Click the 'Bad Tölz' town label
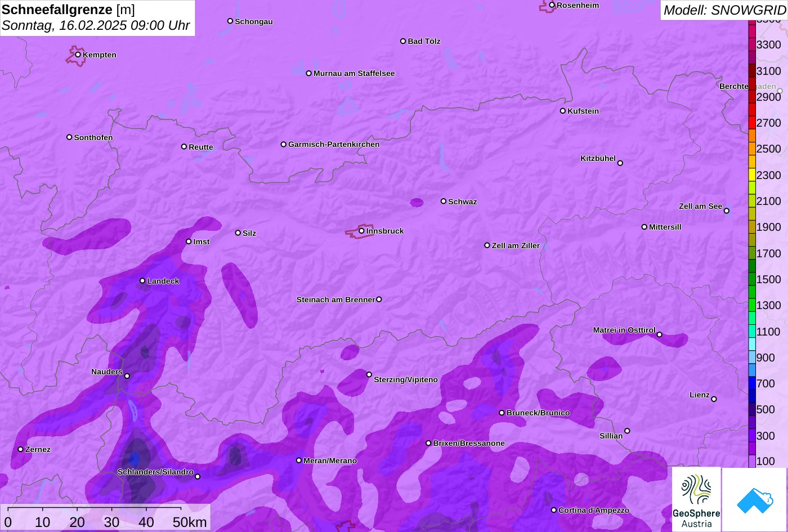Image resolution: width=788 pixels, height=532 pixels. coord(424,42)
